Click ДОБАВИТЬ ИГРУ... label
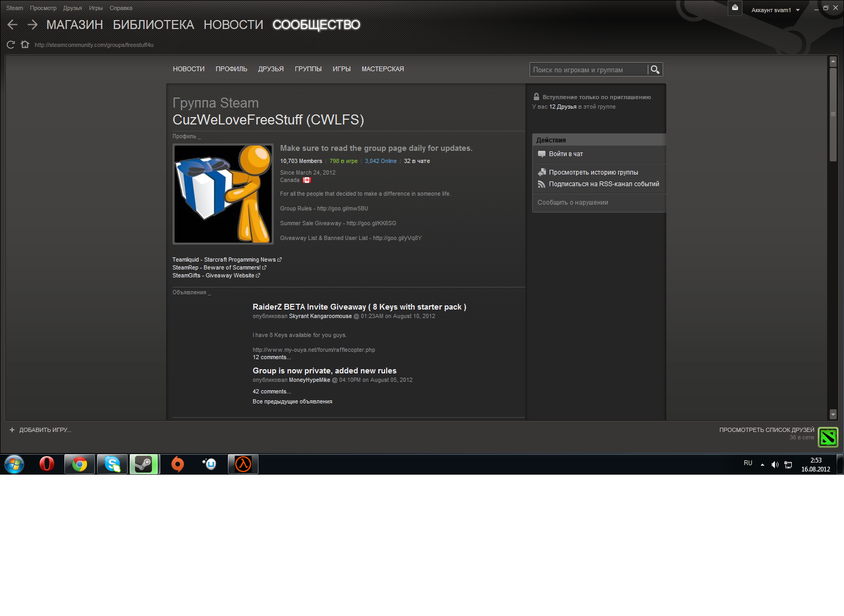 [x=45, y=430]
